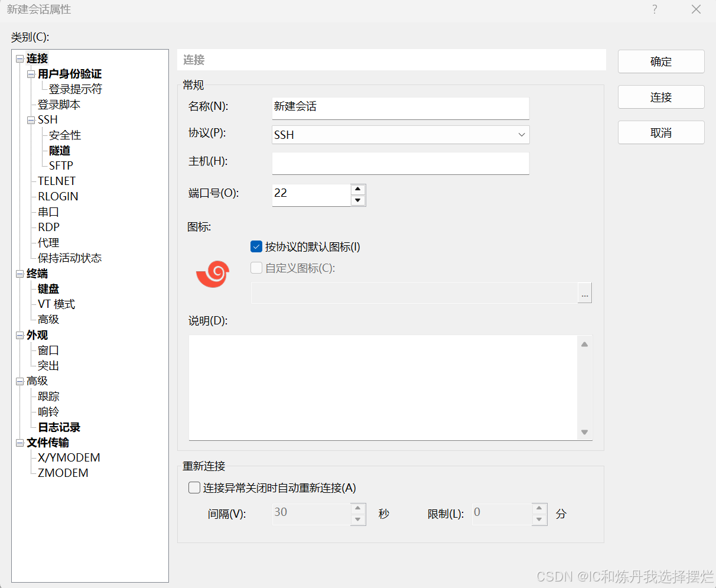Screen dimensions: 716x588
Task: Select RDP in the category tree
Action: point(48,228)
